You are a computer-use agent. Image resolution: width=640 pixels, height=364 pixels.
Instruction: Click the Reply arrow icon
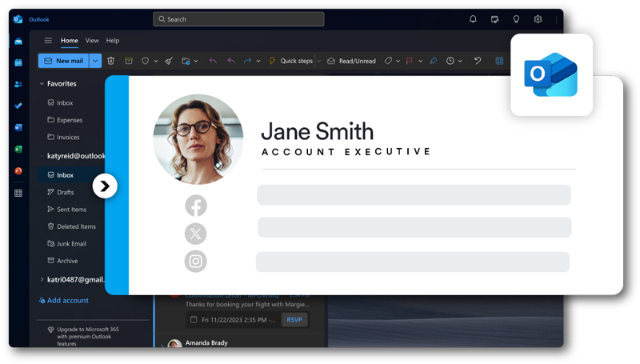(x=213, y=61)
